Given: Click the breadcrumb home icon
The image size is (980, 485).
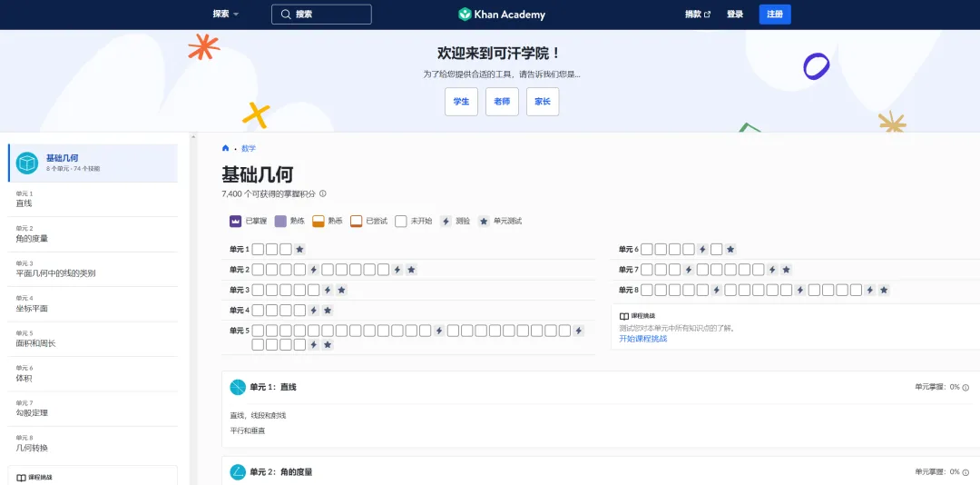Looking at the screenshot, I should (226, 148).
